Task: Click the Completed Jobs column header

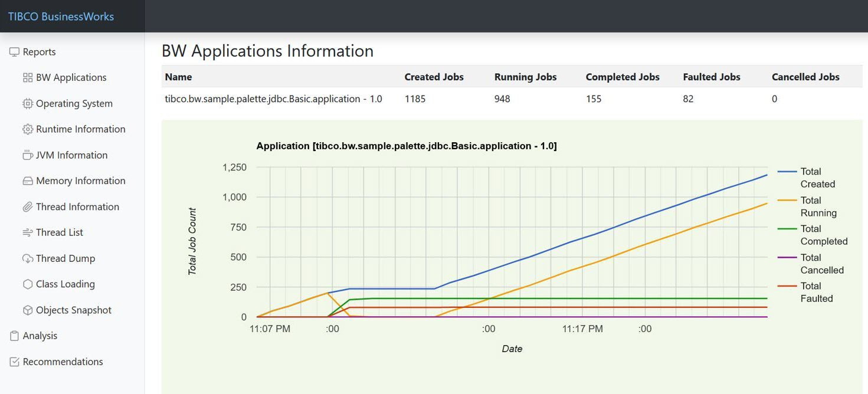Action: pyautogui.click(x=623, y=77)
